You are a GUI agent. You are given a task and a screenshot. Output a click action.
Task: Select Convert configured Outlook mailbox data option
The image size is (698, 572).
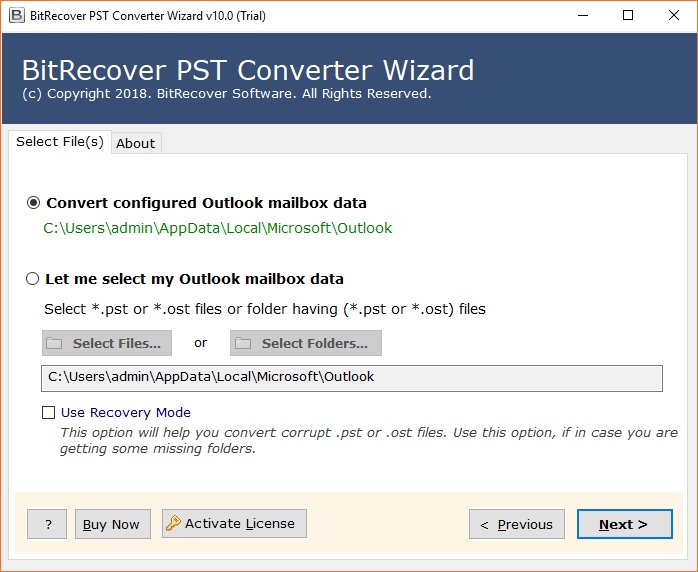pos(34,203)
